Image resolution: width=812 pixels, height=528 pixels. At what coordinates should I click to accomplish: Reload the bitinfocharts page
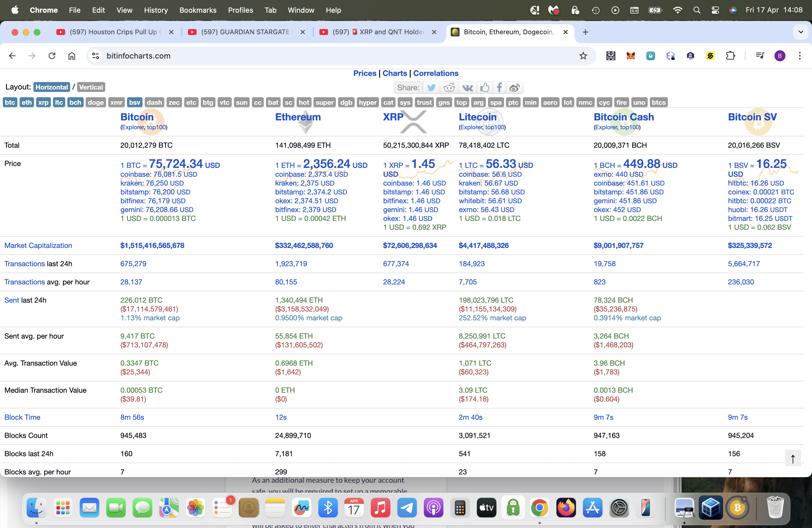point(52,56)
